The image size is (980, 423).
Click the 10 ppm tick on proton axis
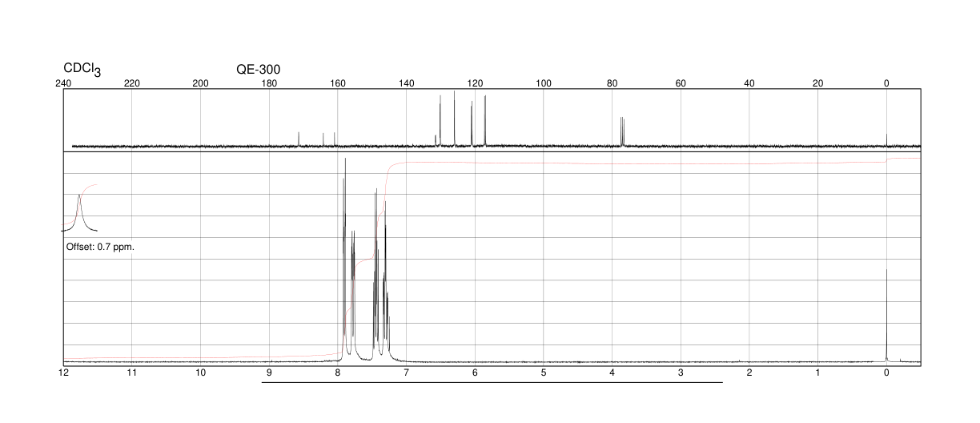(201, 373)
